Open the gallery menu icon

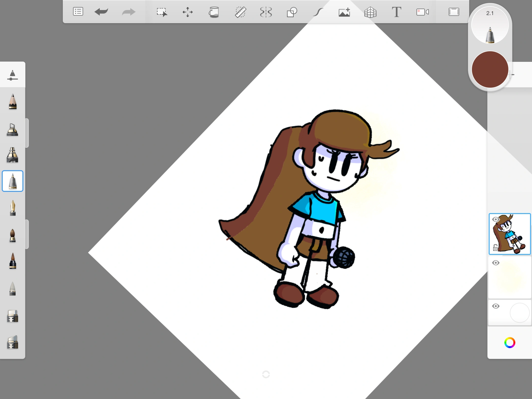click(x=78, y=11)
